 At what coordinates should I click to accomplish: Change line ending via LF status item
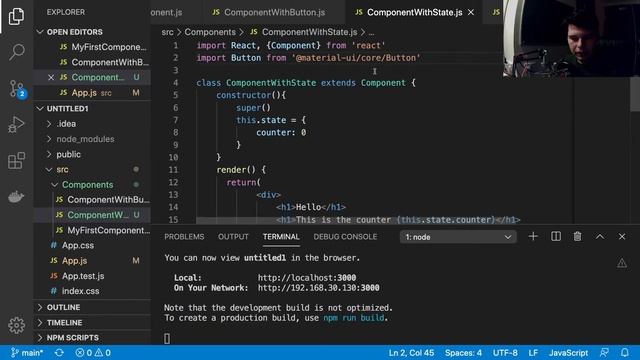click(x=533, y=353)
